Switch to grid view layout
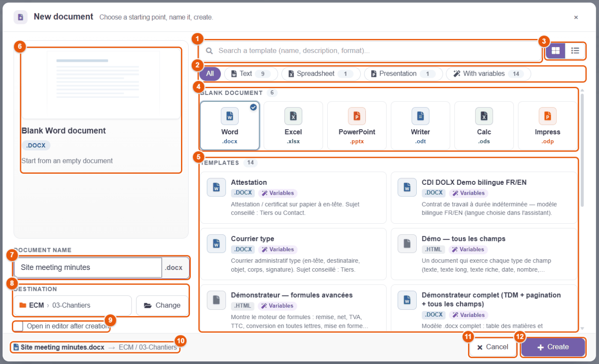 click(x=555, y=50)
